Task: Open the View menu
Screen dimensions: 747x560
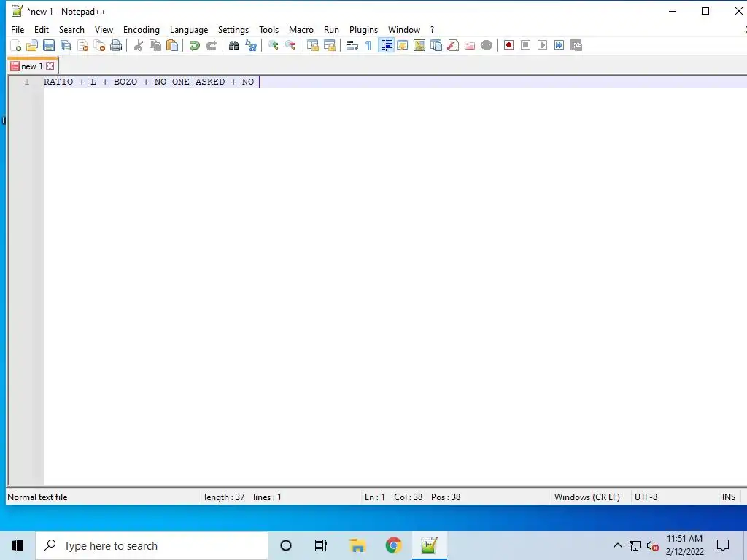Action: [x=104, y=29]
